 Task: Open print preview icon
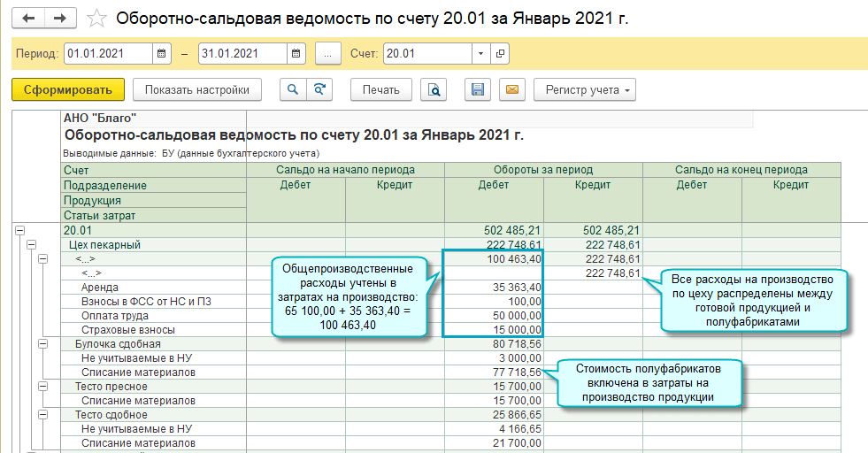434,89
